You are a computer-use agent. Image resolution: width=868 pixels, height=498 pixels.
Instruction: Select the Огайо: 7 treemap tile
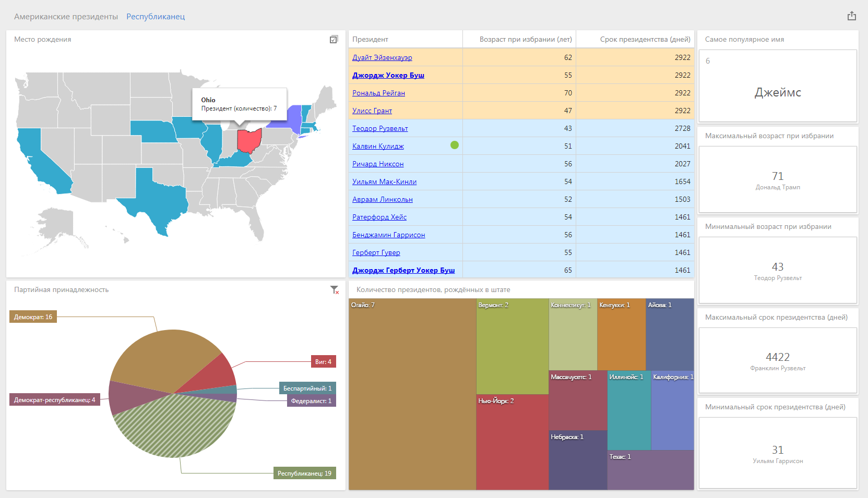[412, 394]
